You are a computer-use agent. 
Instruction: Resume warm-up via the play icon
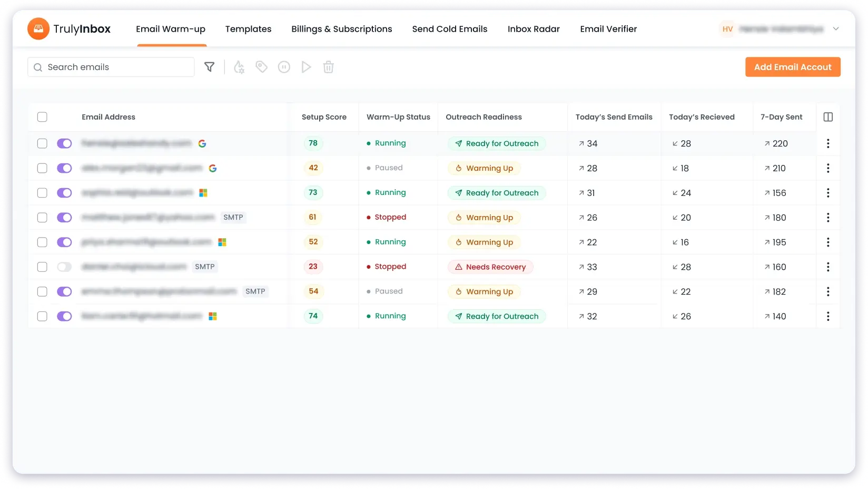(306, 67)
